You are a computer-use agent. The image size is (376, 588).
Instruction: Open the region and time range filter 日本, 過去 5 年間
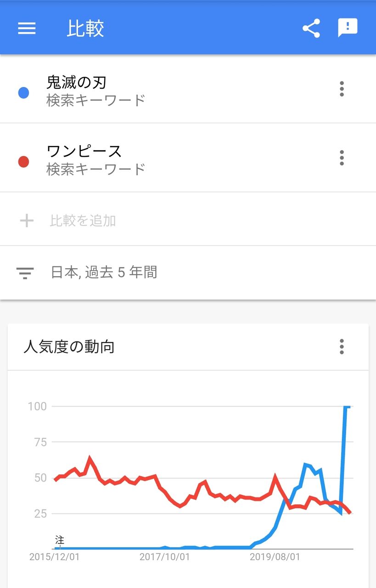pyautogui.click(x=104, y=272)
